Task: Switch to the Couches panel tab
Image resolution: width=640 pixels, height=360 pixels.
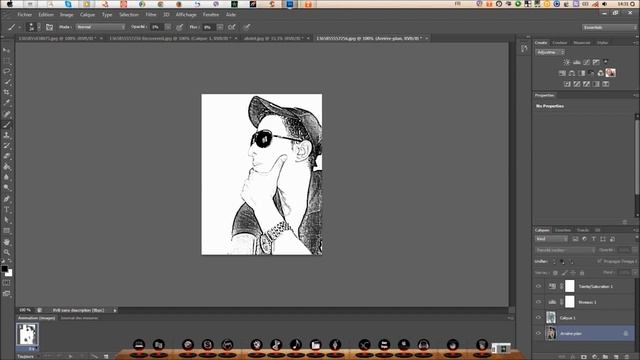Action: tap(563, 230)
